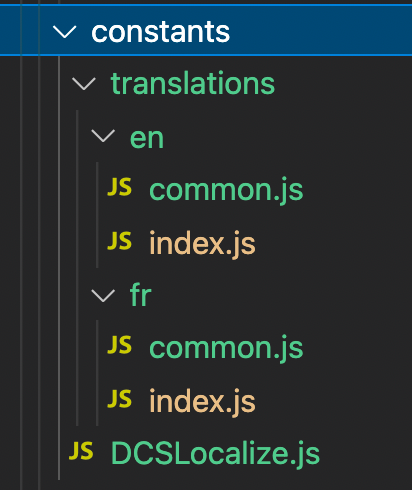Click JS icon beside DCSLocalize.js

pyautogui.click(x=81, y=451)
